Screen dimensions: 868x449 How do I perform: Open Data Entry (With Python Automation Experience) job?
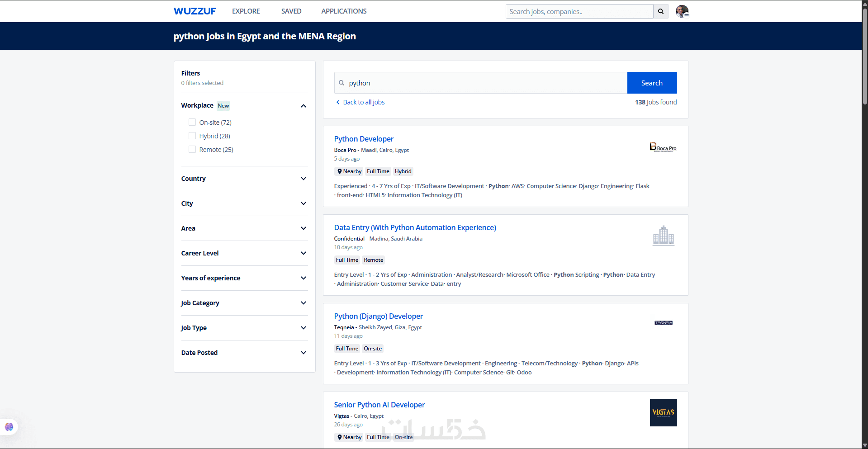point(415,227)
